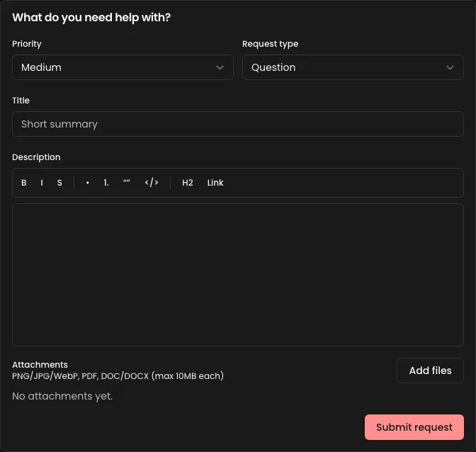Click the 'No attachments yet.' text
Viewport: 476px width, 452px height.
(x=62, y=396)
